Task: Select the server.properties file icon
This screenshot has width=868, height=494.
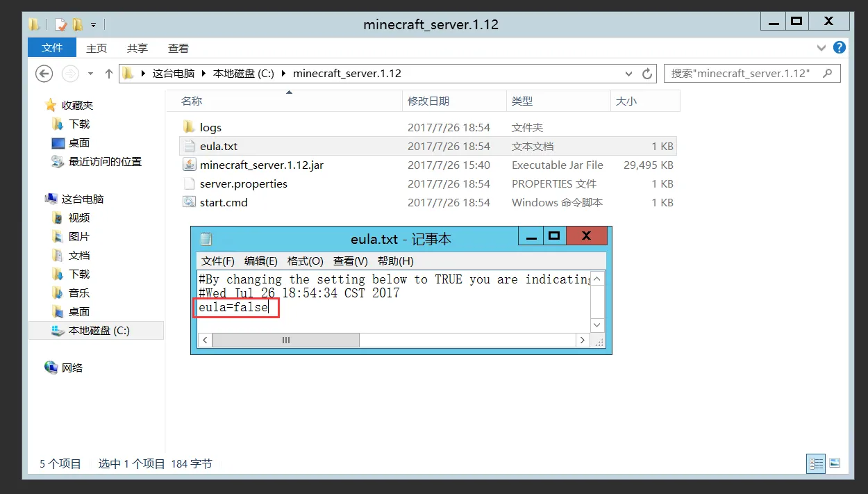Action: [189, 183]
